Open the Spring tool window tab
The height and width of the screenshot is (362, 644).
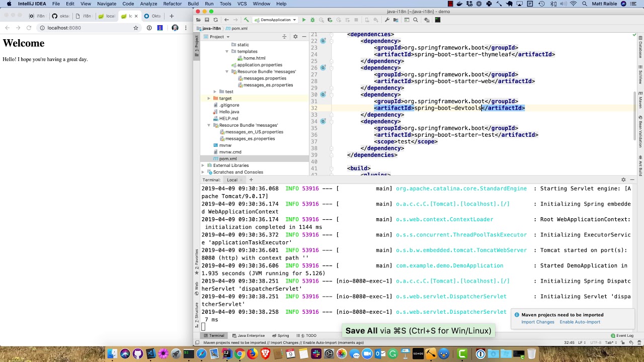pos(281,336)
